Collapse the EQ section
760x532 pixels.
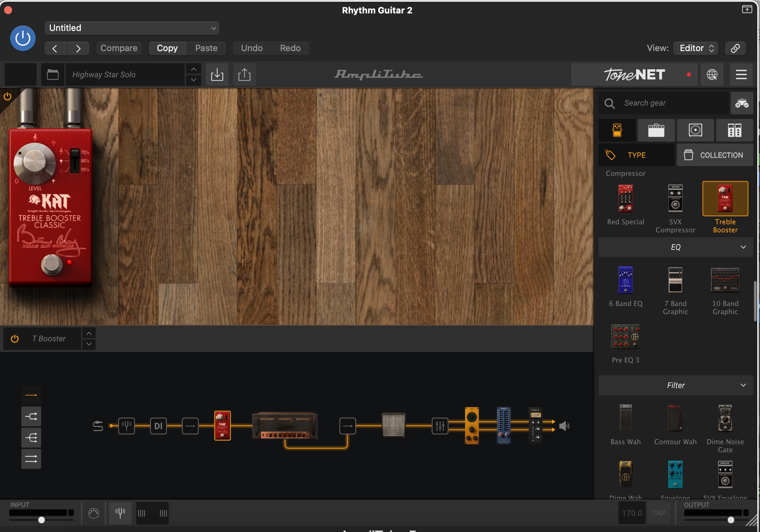(x=676, y=248)
